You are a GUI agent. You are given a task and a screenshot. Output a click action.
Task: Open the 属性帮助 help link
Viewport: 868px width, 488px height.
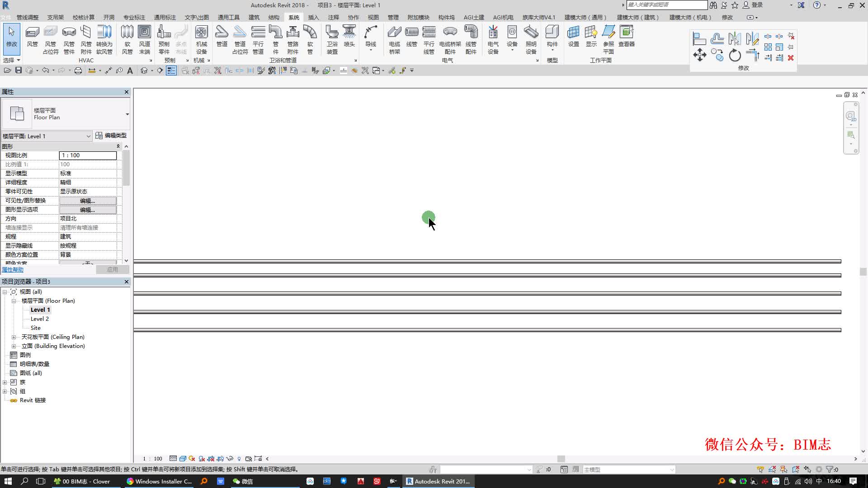tap(13, 270)
